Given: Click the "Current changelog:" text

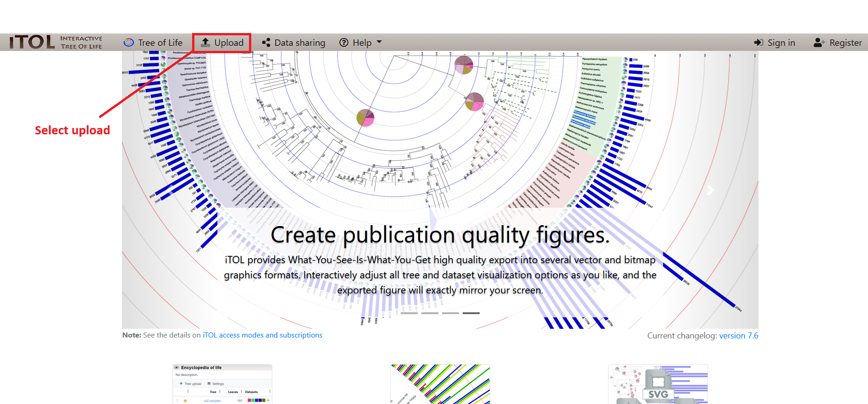Looking at the screenshot, I should pos(682,336).
